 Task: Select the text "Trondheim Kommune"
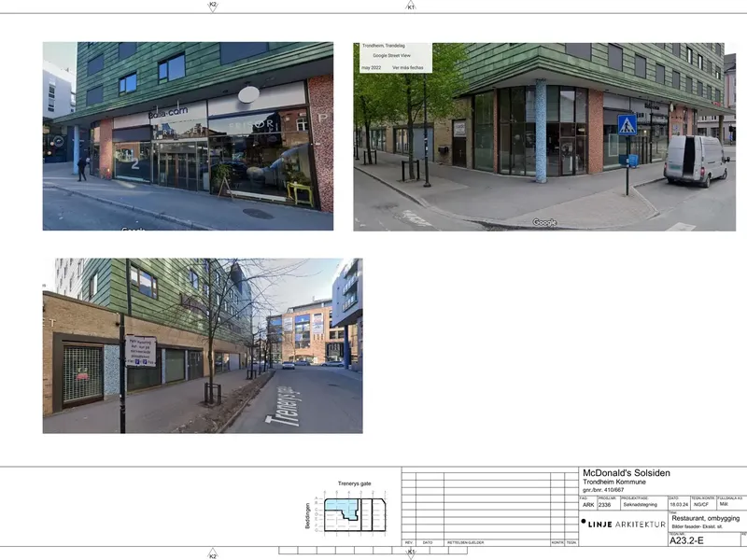point(614,482)
